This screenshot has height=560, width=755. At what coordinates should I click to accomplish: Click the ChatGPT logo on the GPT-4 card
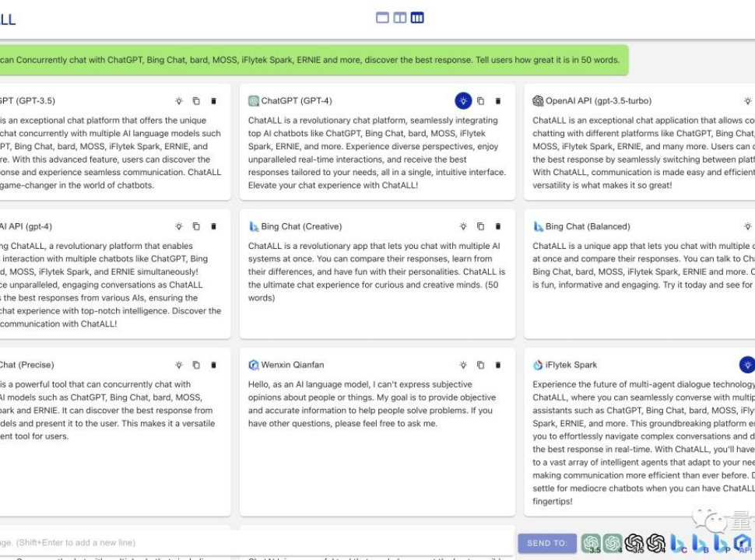[x=253, y=101]
